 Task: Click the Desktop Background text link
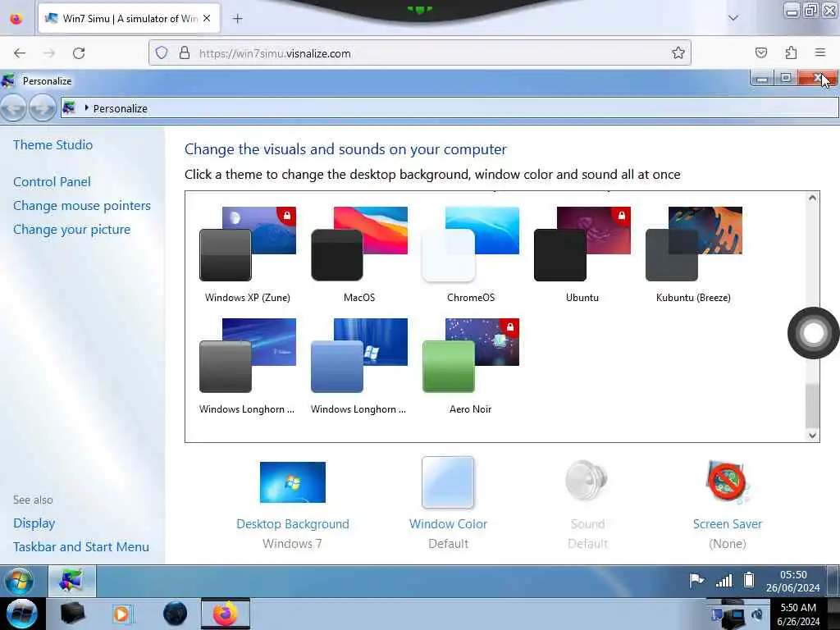[x=293, y=524]
